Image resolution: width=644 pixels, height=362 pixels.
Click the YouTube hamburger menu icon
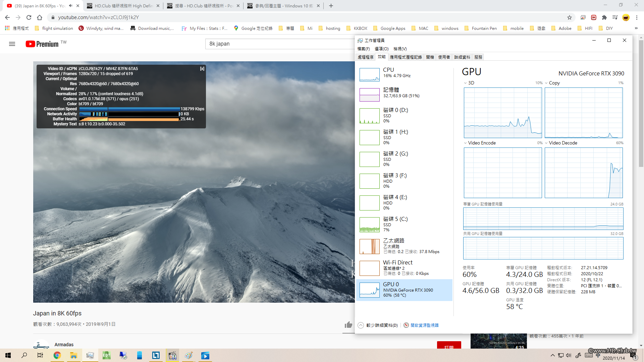tap(12, 44)
